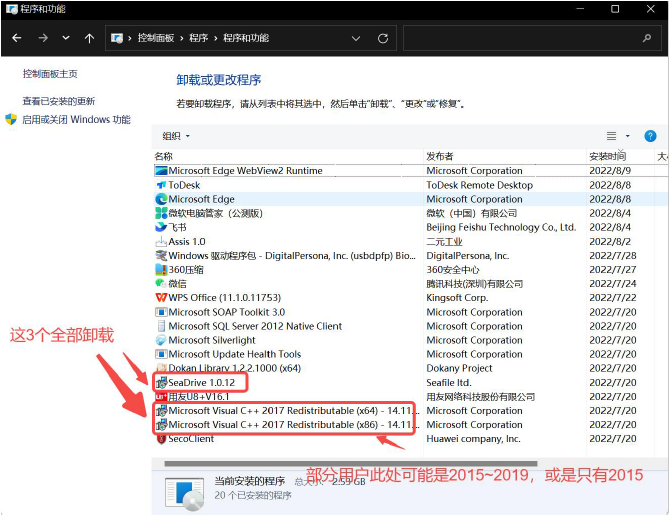Screen dimensions: 669x520
Task: Select Microsoft Edge WebView2 Runtime icon
Action: 161,171
